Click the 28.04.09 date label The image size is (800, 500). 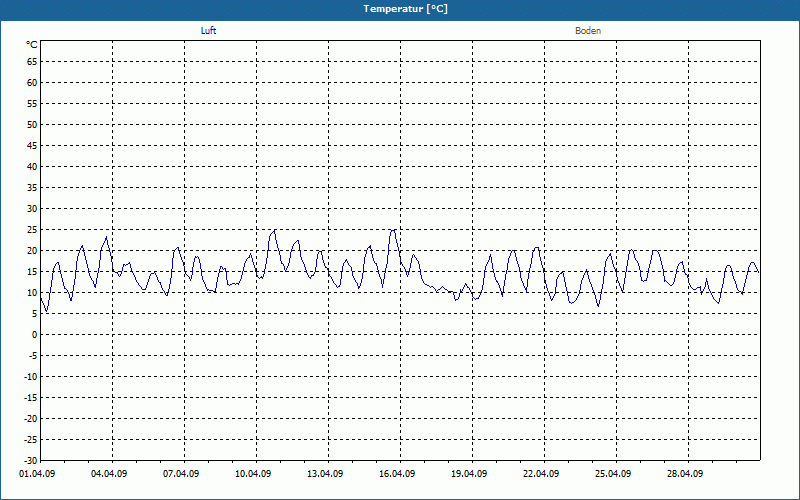click(x=685, y=473)
